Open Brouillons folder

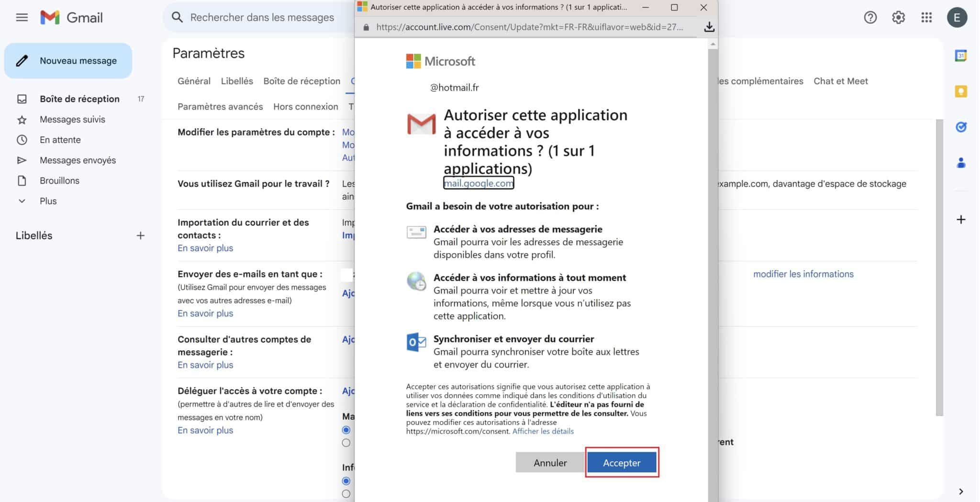59,180
